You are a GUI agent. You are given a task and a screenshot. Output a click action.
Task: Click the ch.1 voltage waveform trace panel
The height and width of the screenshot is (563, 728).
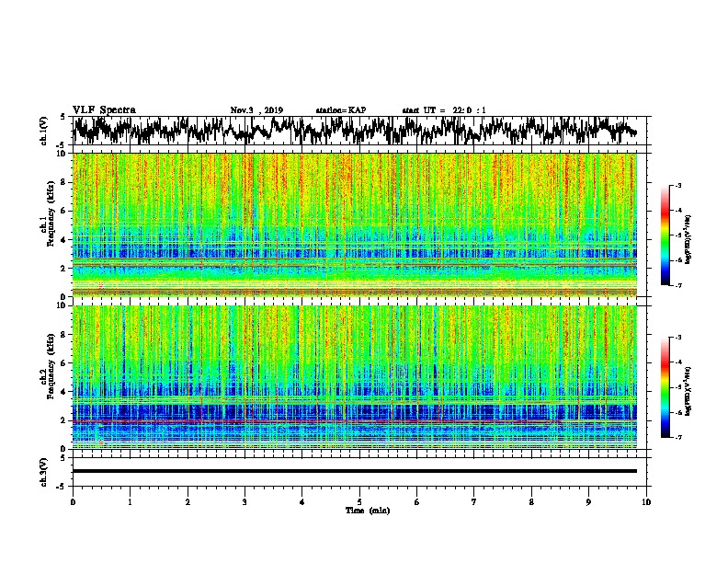[x=359, y=131]
